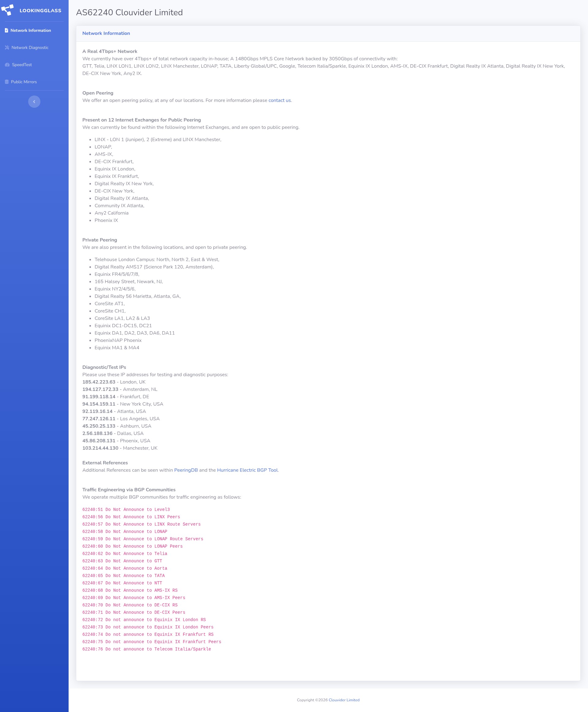Click the 'Private Peering' section heading
The image size is (588, 712).
pos(100,240)
